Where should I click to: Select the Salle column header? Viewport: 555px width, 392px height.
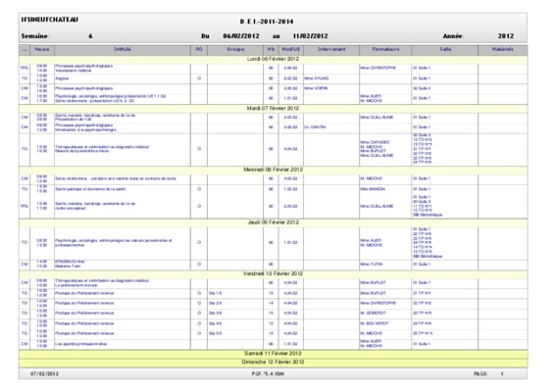click(x=445, y=50)
